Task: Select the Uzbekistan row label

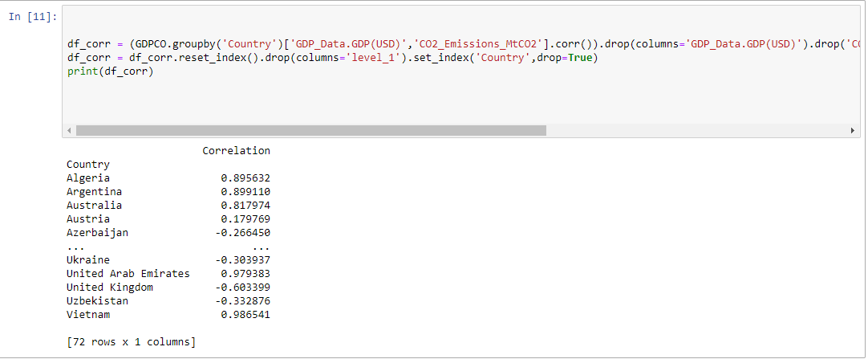Action: pos(97,301)
